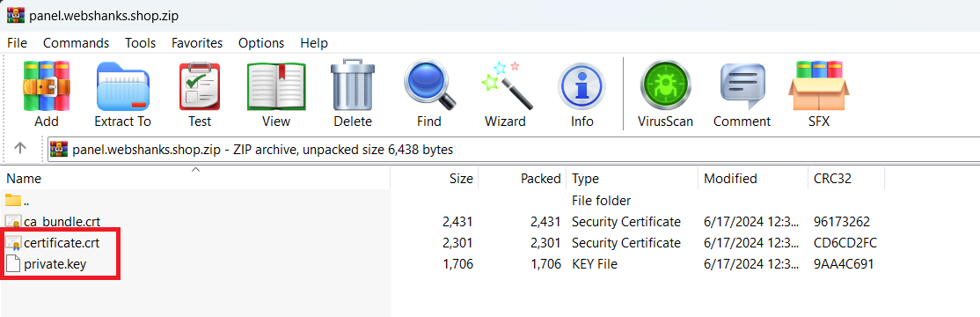This screenshot has height=317, width=980.
Task: Click the File folder type cell
Action: [601, 200]
